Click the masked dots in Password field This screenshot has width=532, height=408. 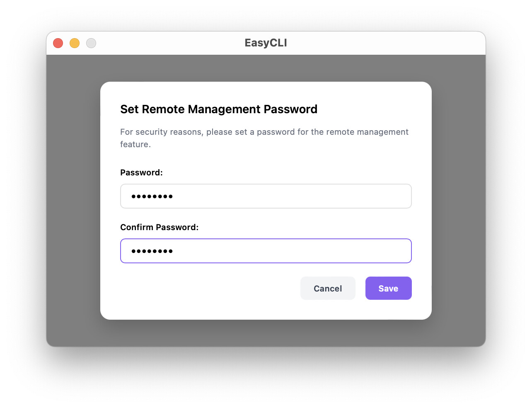(152, 197)
